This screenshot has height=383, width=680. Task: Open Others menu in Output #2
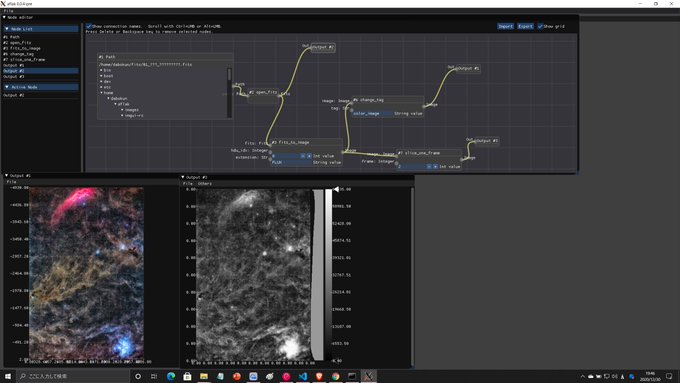(205, 183)
